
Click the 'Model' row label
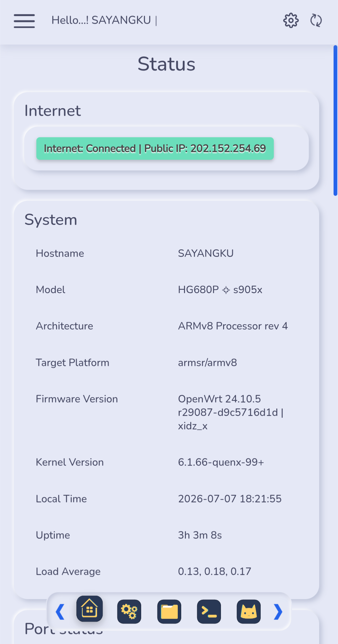tap(51, 290)
